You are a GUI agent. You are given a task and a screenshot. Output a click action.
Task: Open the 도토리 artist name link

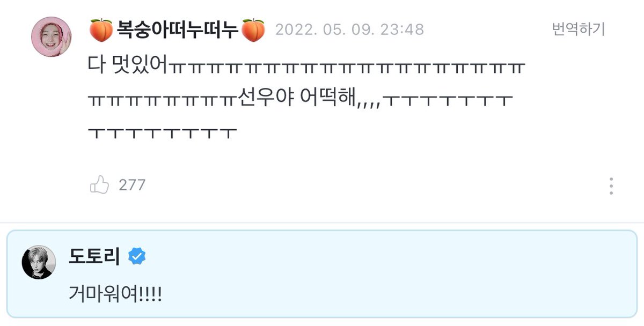(96, 257)
